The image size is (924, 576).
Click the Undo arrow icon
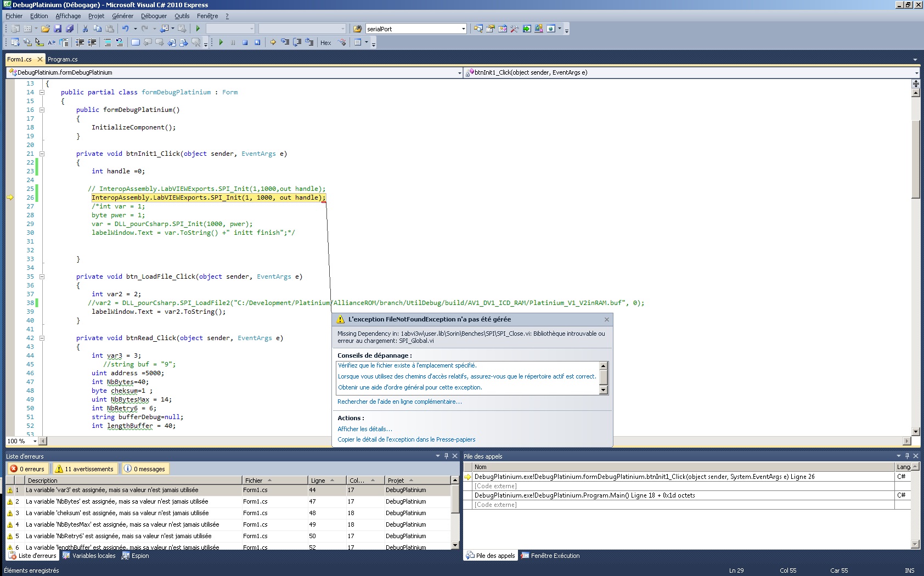tap(125, 29)
